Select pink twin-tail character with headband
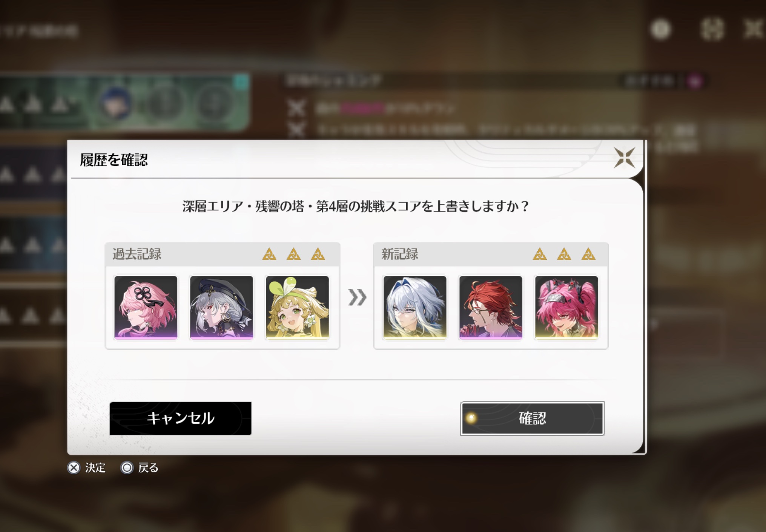This screenshot has height=532, width=766. 566,307
